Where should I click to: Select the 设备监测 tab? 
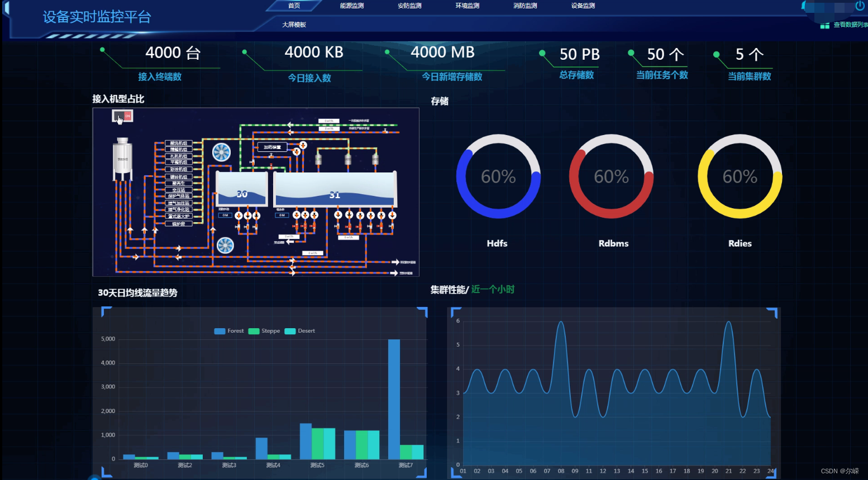[583, 6]
